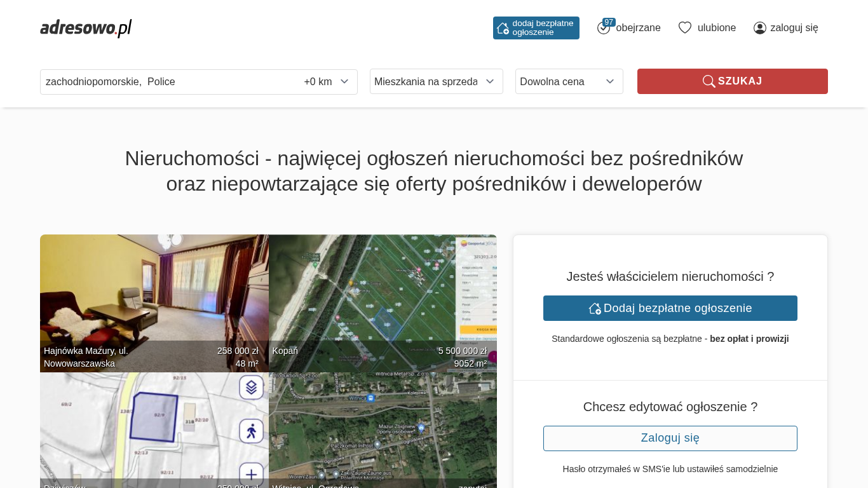The height and width of the screenshot is (488, 868).
Task: Click the blue Dodaj bezpłatne ogłoszenie button
Action: coord(670,308)
